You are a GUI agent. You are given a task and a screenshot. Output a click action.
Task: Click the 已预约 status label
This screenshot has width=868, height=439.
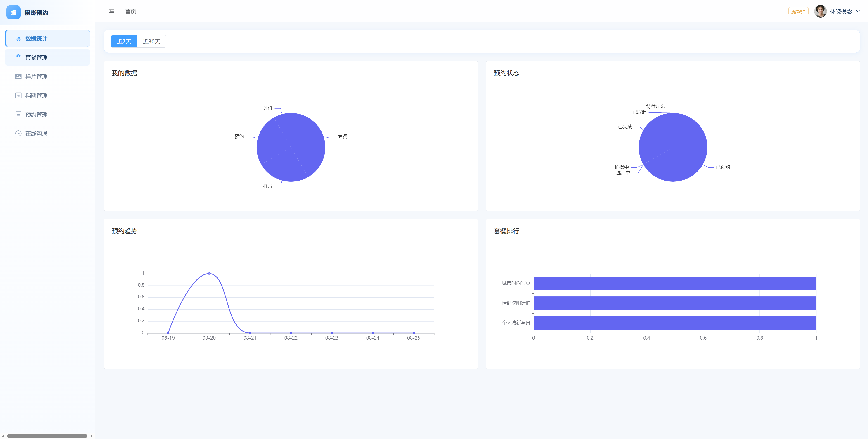723,167
